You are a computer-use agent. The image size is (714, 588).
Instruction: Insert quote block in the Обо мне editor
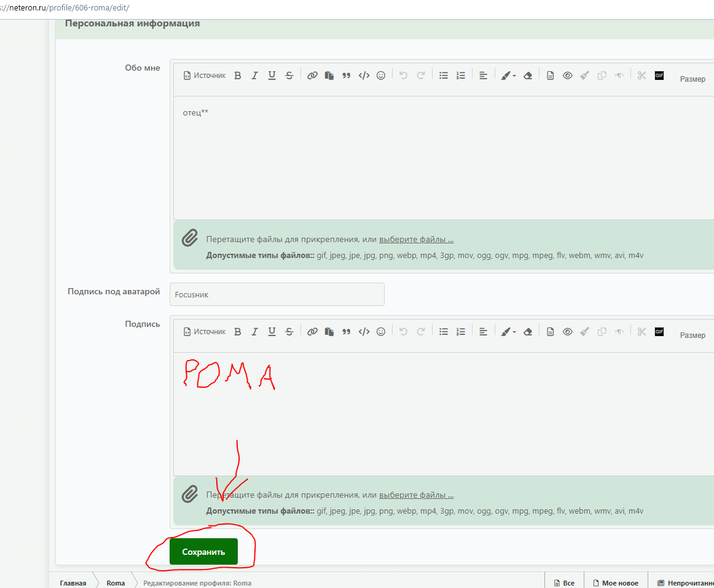click(x=347, y=76)
